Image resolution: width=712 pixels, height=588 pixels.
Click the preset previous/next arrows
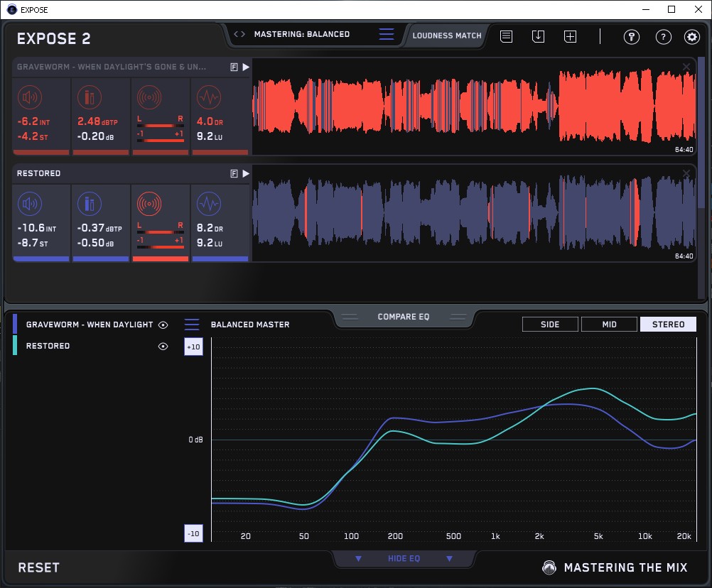tap(239, 34)
